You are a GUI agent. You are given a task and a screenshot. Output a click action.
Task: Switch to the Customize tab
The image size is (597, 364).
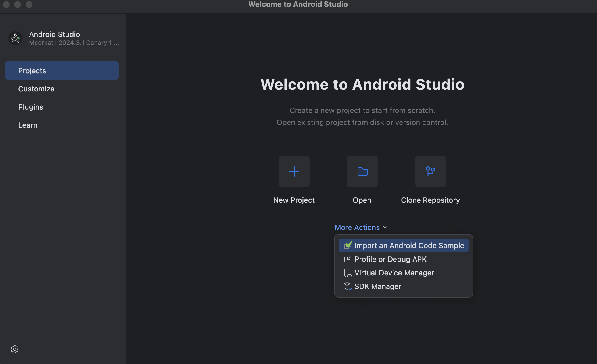36,89
